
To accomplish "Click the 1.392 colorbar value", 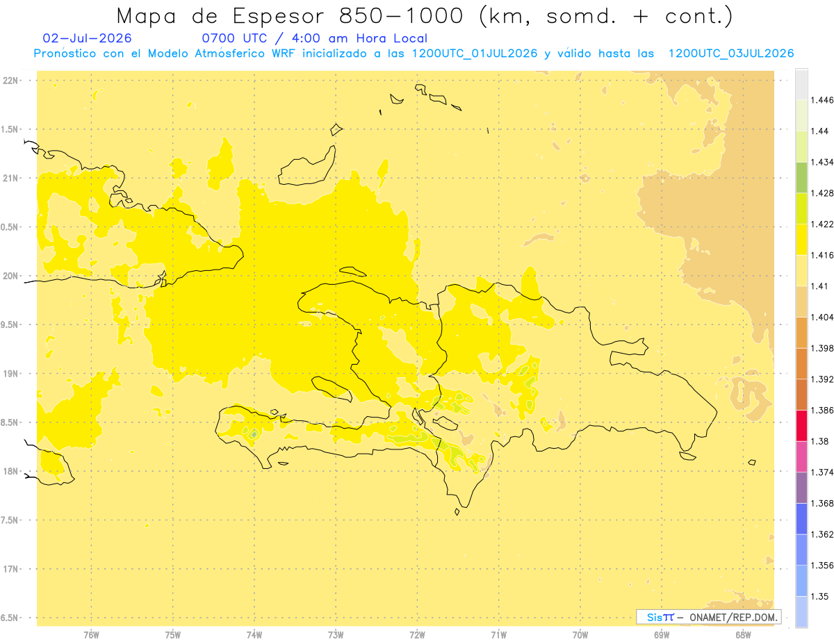I will point(821,379).
